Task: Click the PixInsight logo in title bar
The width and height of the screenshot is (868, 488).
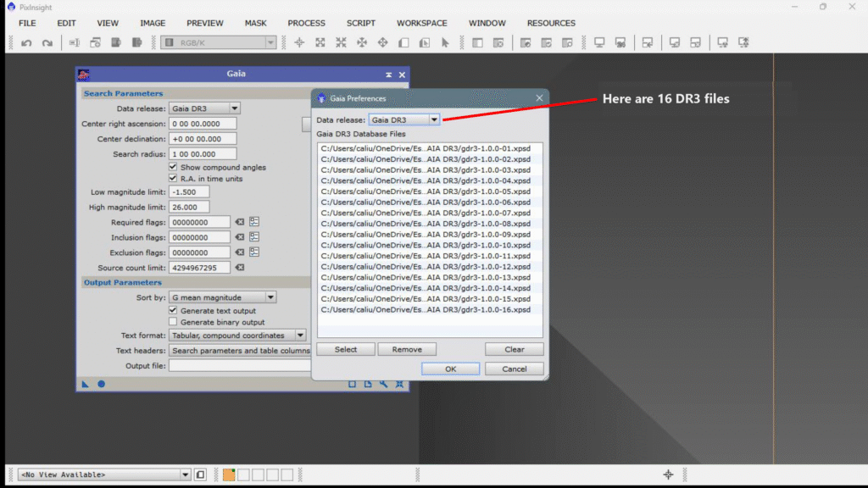Action: pos(11,7)
